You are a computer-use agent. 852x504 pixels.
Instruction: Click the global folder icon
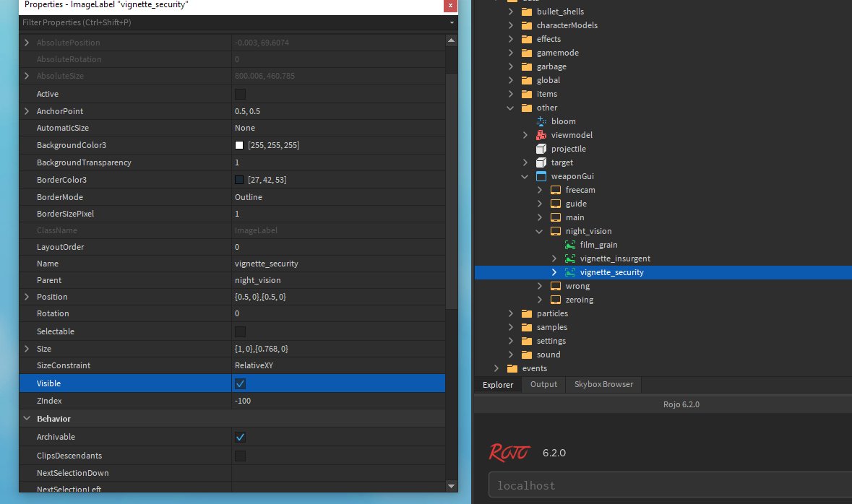[527, 80]
